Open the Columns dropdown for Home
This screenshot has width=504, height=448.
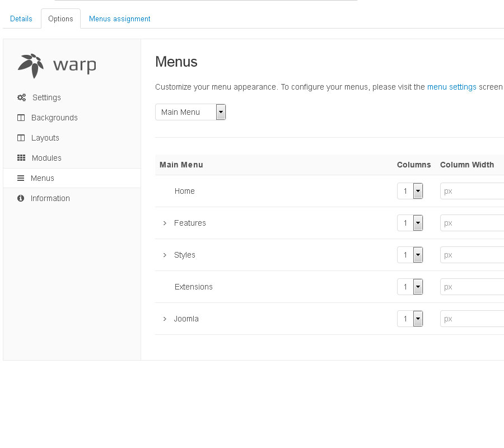pyautogui.click(x=410, y=191)
